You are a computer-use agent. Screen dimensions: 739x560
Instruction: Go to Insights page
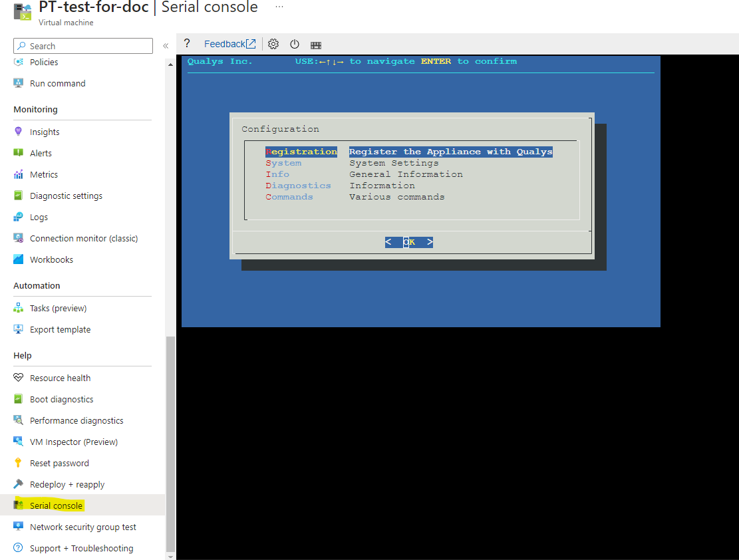pyautogui.click(x=45, y=132)
